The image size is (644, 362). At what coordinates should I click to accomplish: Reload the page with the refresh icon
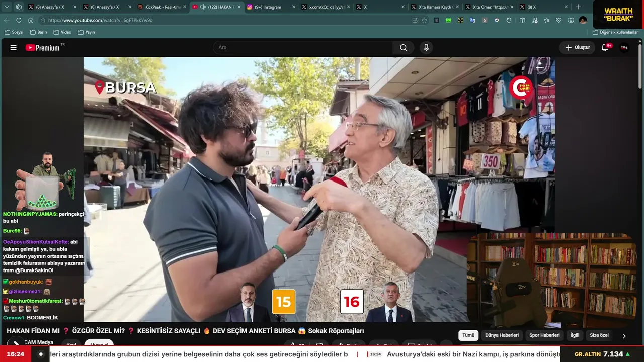click(x=19, y=20)
